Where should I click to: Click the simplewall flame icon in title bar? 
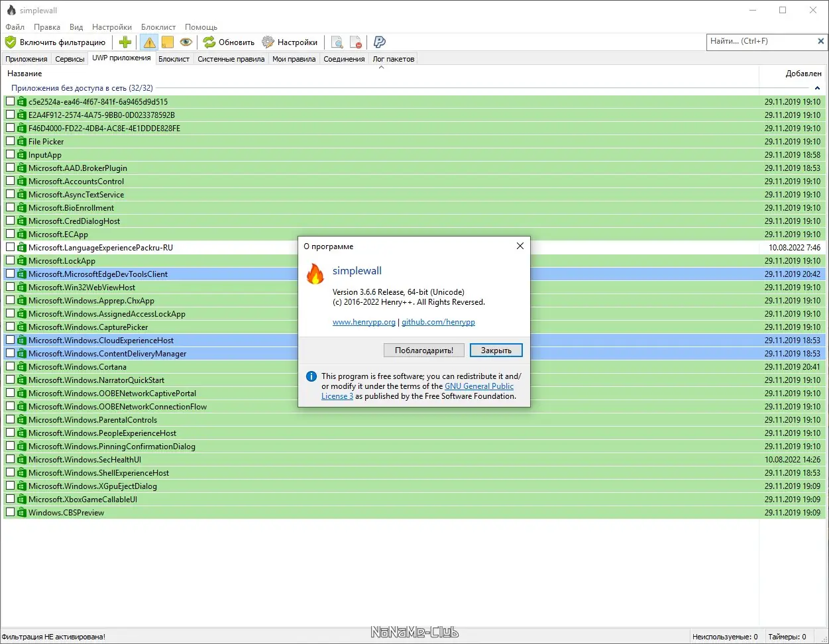tap(11, 11)
